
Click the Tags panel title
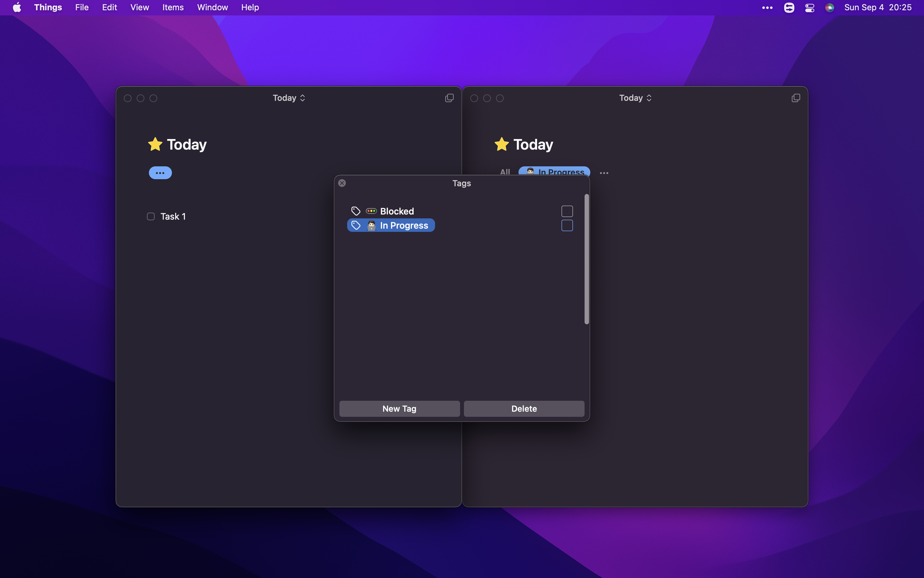462,183
